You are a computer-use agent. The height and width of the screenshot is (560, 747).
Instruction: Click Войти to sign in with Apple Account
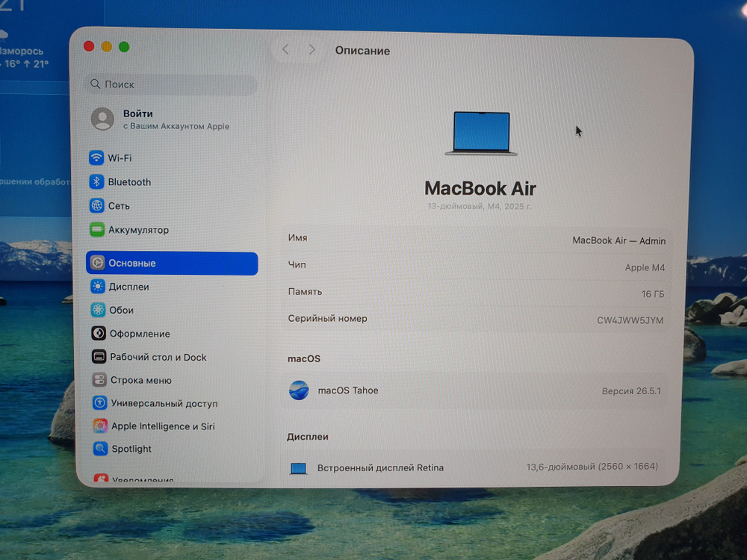pos(138,113)
